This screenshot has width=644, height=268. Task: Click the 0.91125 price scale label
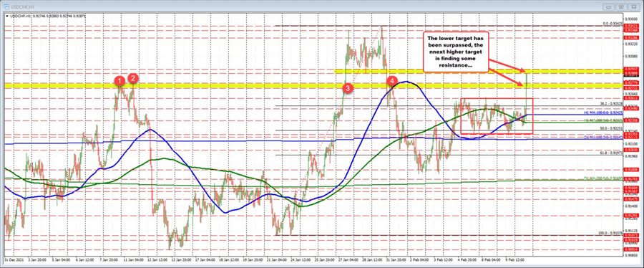coord(630,230)
